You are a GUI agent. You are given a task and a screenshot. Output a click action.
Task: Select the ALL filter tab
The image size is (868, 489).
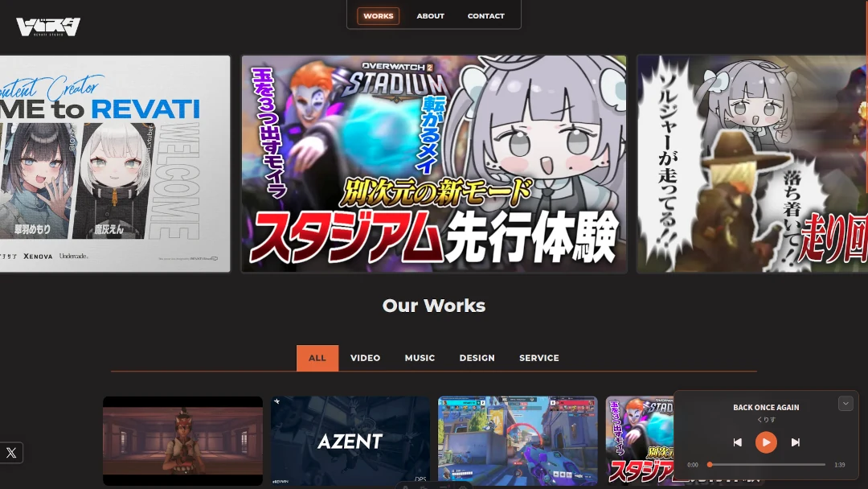(x=317, y=358)
